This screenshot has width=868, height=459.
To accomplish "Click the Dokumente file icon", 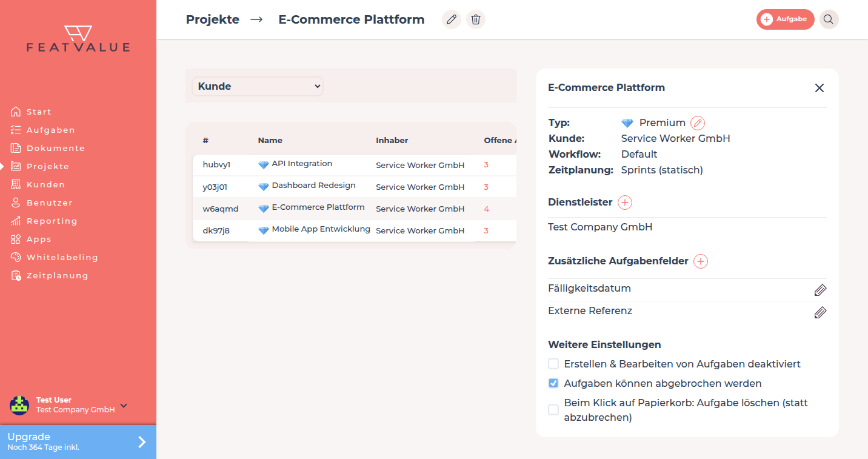I will click(x=16, y=148).
